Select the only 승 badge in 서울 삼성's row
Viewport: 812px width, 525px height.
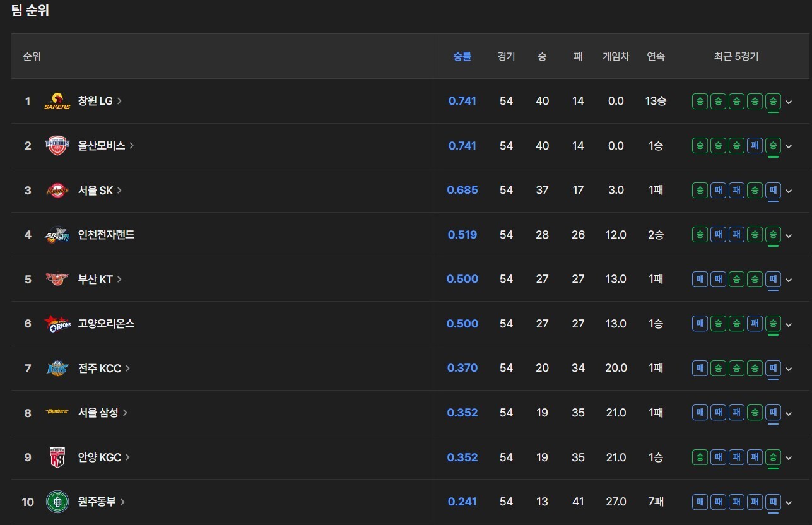tap(755, 413)
